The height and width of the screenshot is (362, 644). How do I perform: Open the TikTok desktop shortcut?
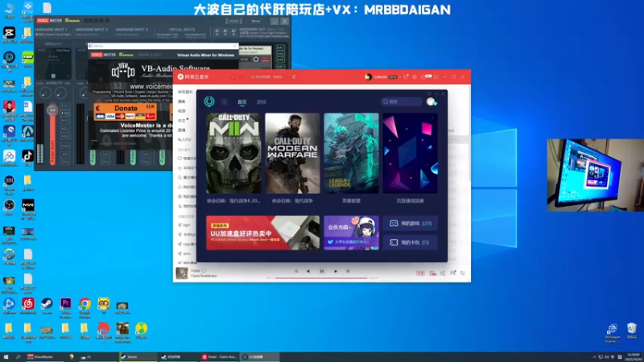(x=28, y=158)
